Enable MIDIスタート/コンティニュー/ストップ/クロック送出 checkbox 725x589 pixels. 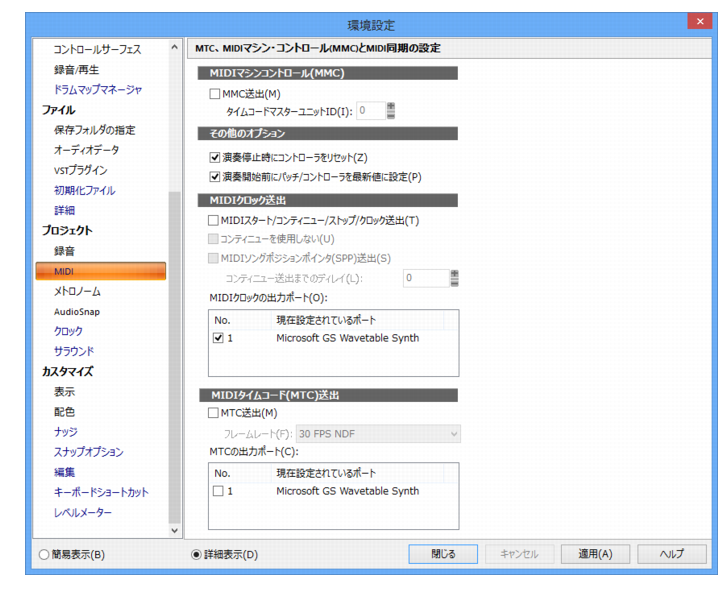point(213,221)
